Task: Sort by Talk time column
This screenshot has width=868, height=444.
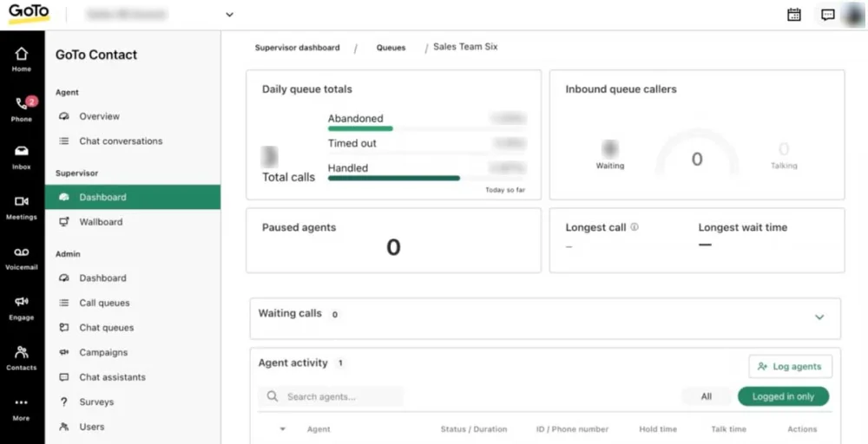Action: pyautogui.click(x=728, y=429)
